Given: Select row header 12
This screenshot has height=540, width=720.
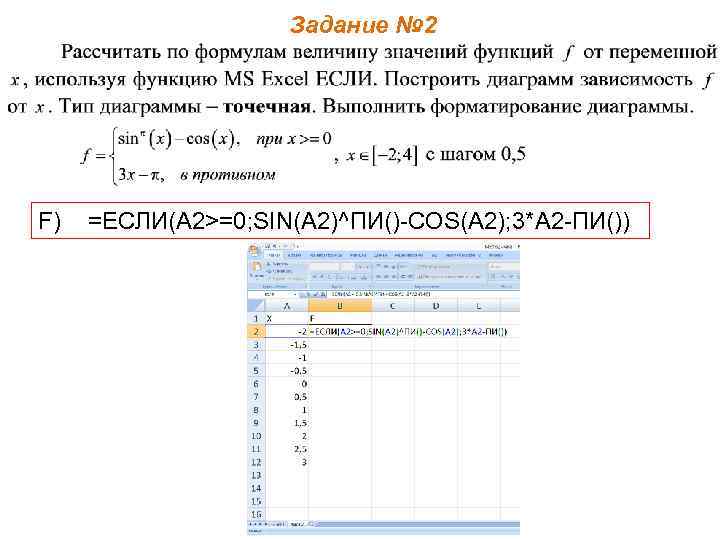Looking at the screenshot, I should (256, 462).
